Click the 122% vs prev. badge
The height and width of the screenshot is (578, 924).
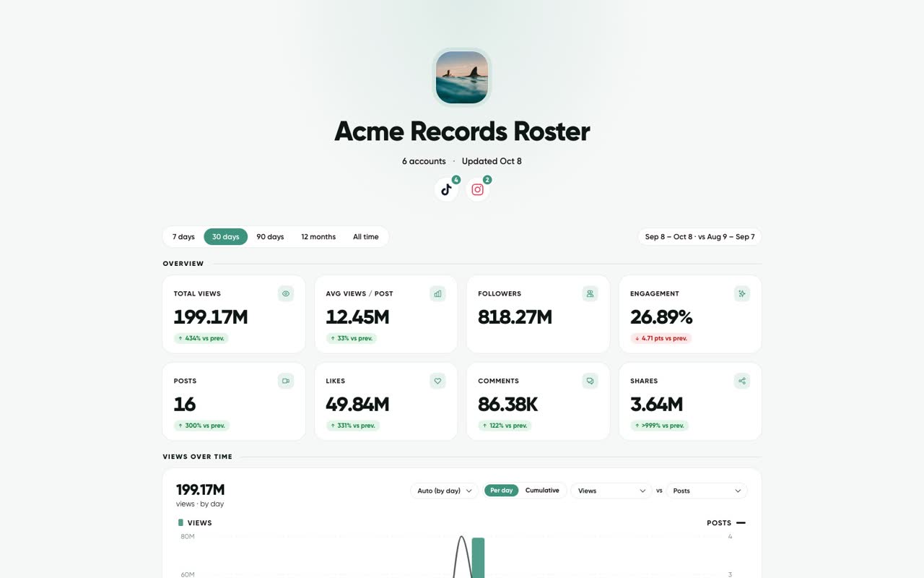[505, 426]
